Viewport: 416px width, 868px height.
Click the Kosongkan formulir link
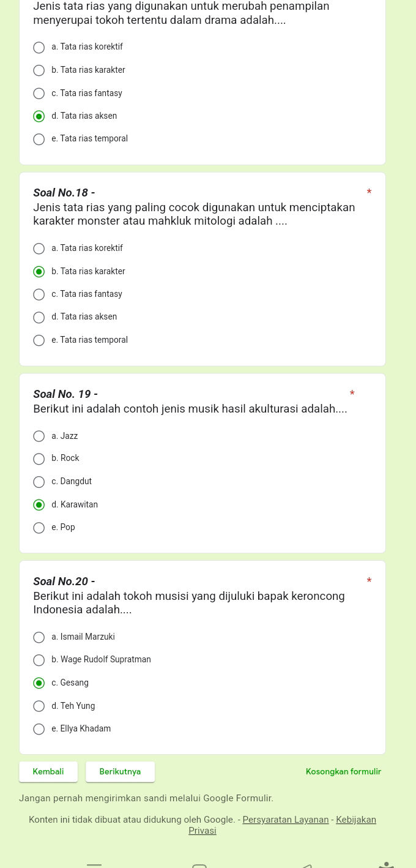tap(343, 771)
